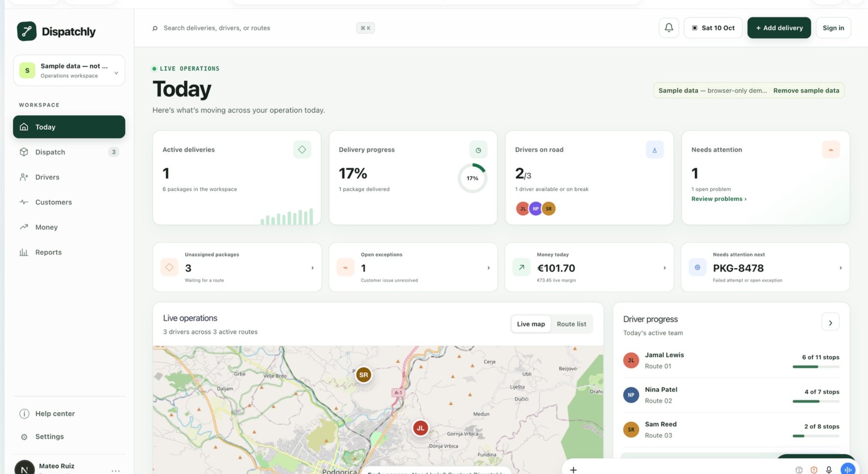Expand the Driver progress panel arrow

point(830,322)
